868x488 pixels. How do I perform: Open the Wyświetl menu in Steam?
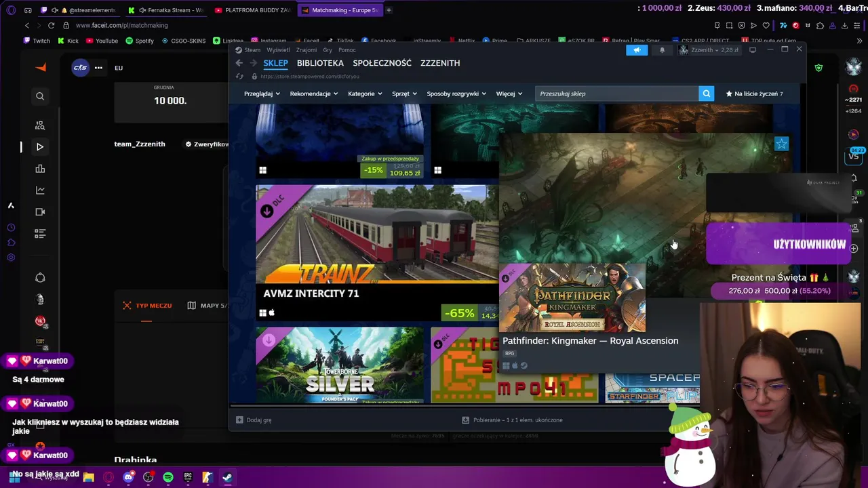pyautogui.click(x=278, y=50)
